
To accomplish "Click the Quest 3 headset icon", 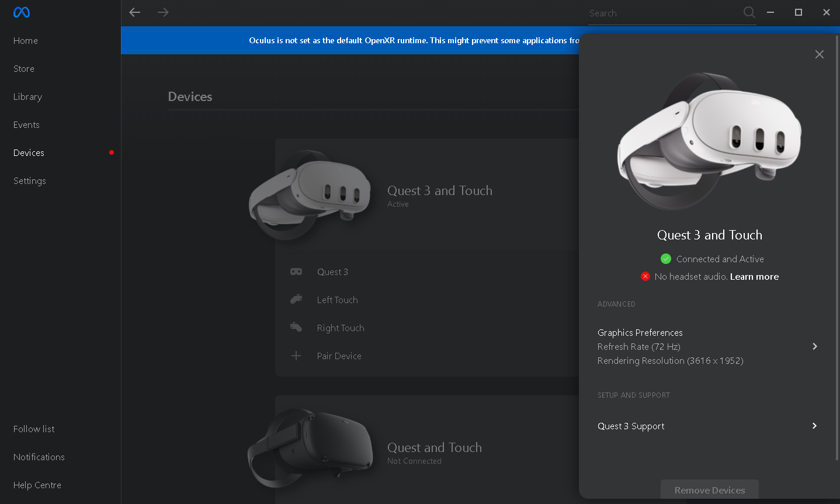I will [x=296, y=272].
